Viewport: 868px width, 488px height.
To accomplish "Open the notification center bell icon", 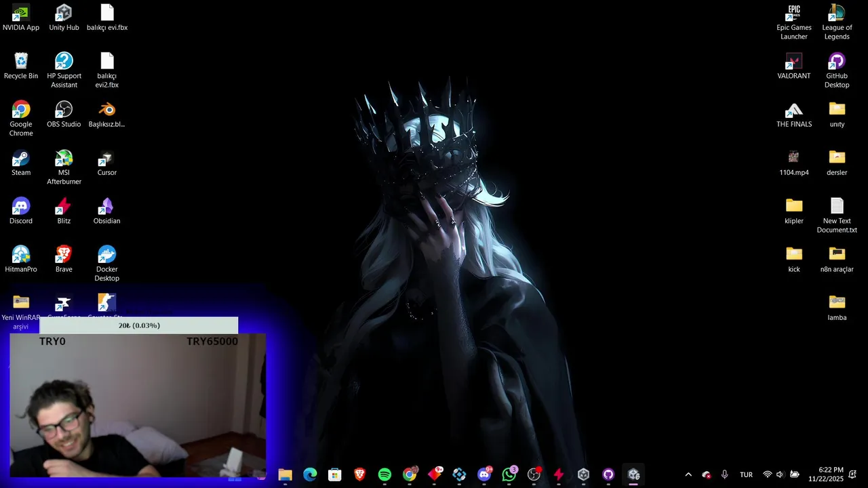I will pos(852,474).
